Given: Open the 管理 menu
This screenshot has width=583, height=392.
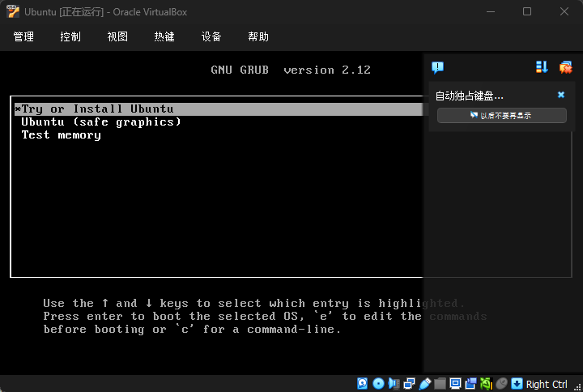Looking at the screenshot, I should click(x=23, y=36).
